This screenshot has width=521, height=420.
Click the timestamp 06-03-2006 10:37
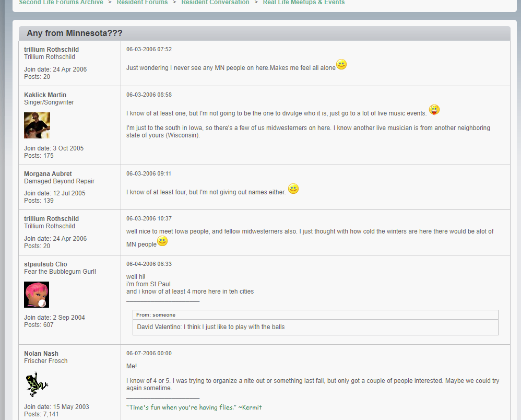click(149, 218)
